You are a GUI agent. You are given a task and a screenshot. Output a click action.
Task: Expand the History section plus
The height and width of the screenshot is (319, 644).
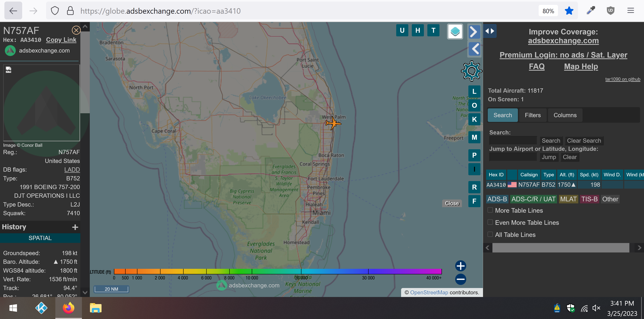click(x=75, y=227)
